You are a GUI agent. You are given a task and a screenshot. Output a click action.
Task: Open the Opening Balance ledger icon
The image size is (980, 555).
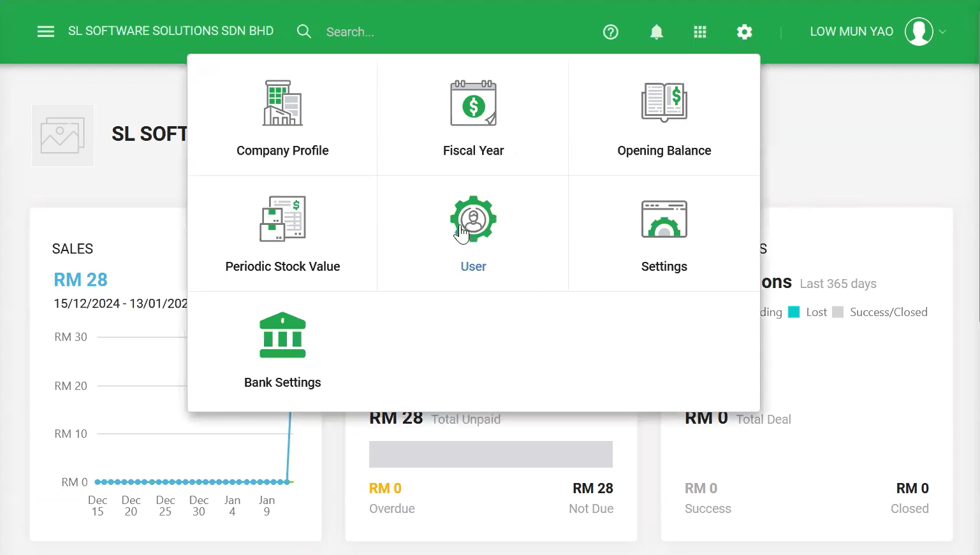(x=664, y=102)
